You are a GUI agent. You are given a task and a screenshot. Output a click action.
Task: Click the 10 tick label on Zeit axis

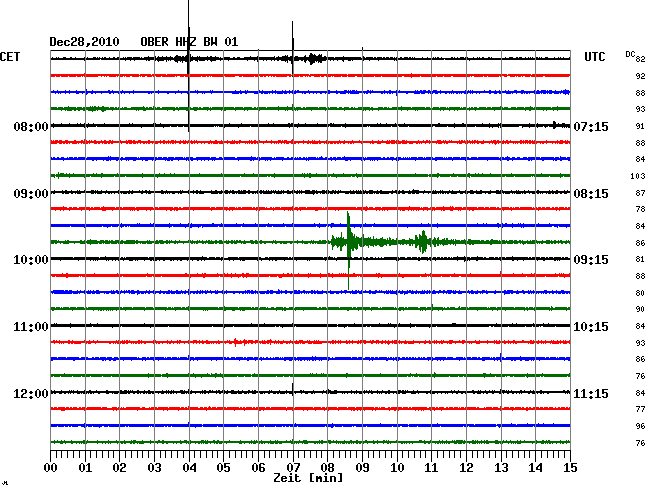point(397,467)
